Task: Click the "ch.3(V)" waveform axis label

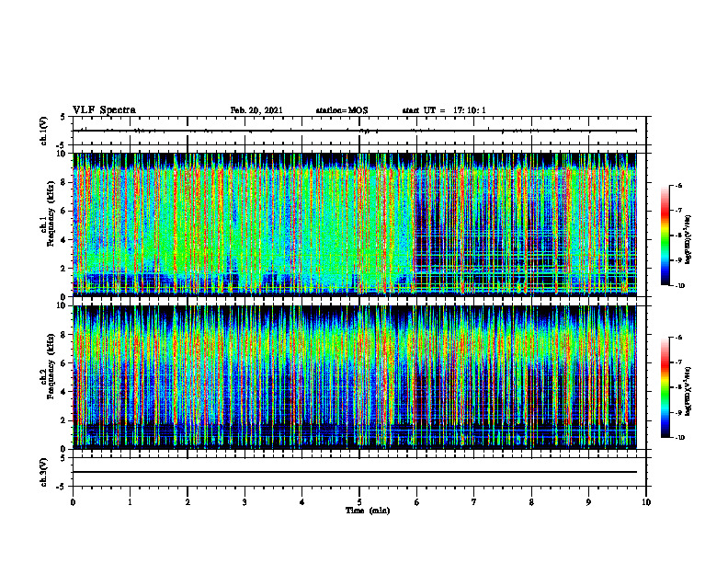Action: pos(43,472)
